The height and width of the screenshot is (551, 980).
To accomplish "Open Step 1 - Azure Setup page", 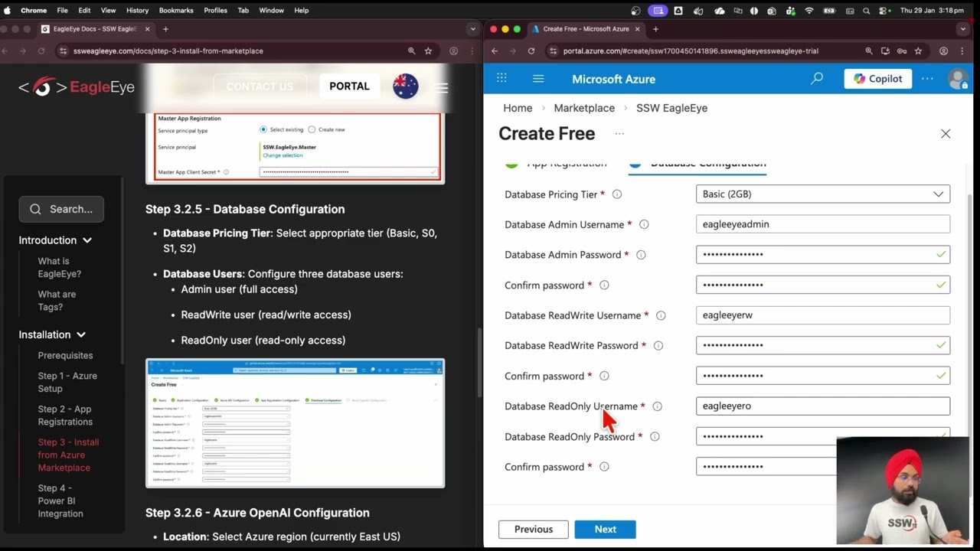I will click(x=67, y=382).
